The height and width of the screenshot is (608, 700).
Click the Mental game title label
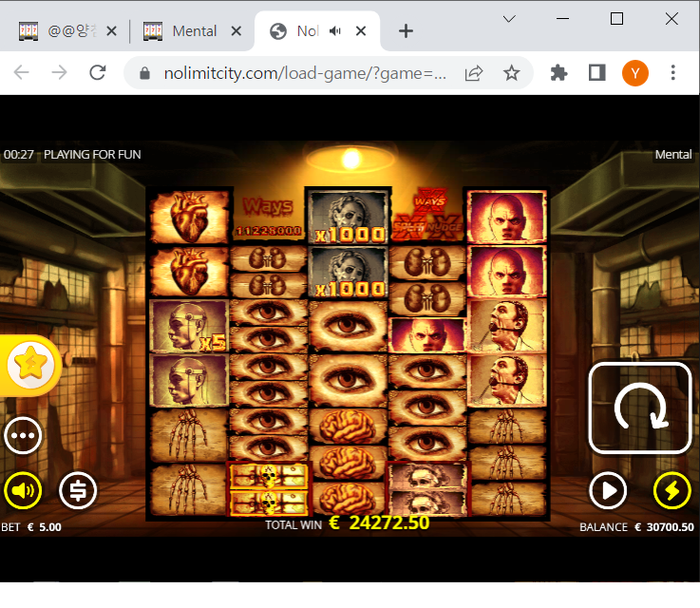[x=673, y=155]
